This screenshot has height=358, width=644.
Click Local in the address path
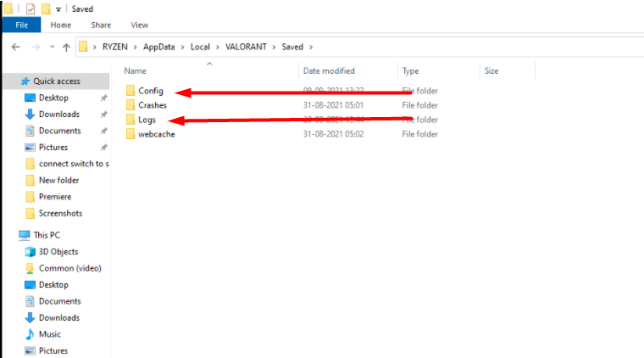click(200, 47)
